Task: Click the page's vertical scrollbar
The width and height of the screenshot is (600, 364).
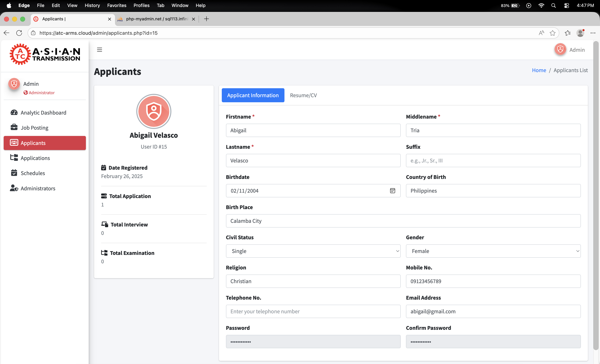Action: click(x=596, y=195)
